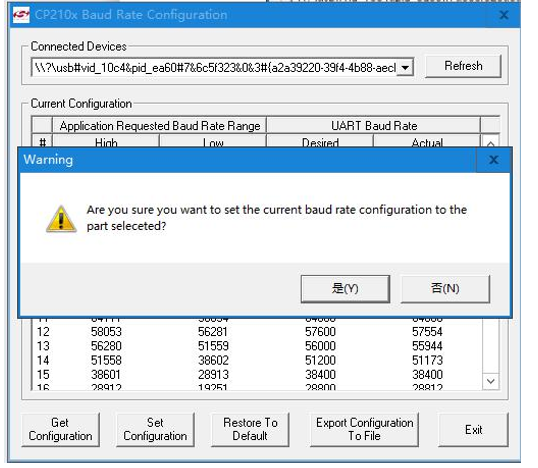Click Set Configuration button
The image size is (538, 468).
(155, 429)
